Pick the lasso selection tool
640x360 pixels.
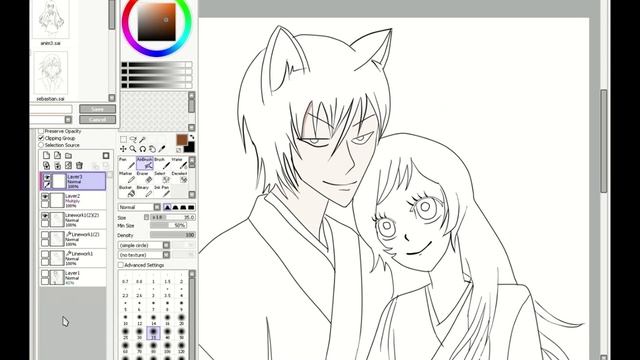point(133,140)
